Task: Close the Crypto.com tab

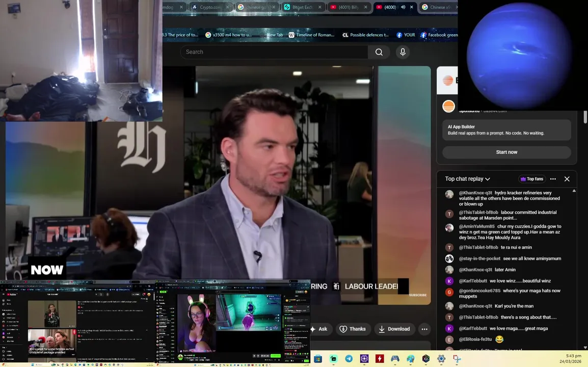Action: point(227,7)
